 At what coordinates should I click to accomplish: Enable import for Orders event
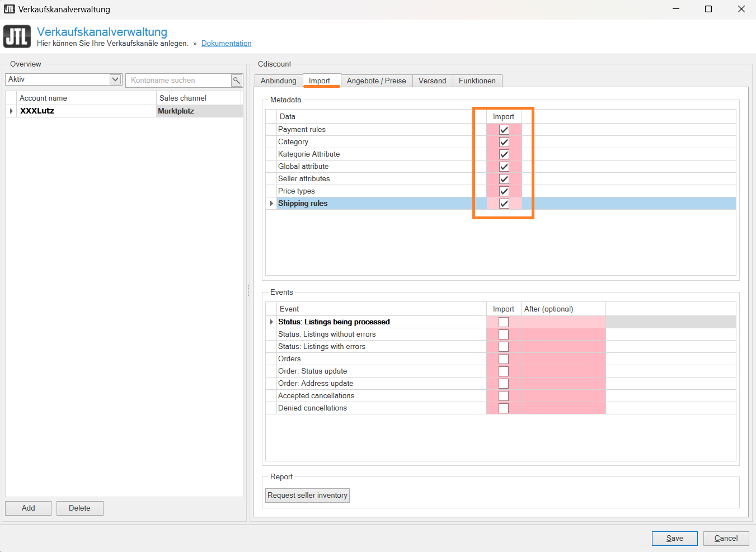[504, 359]
